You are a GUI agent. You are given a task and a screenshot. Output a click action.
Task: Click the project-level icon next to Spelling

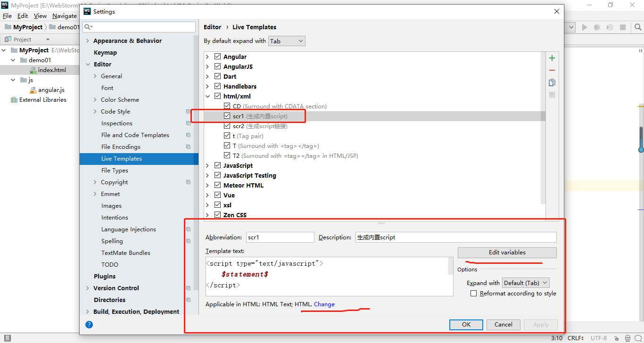pos(189,241)
